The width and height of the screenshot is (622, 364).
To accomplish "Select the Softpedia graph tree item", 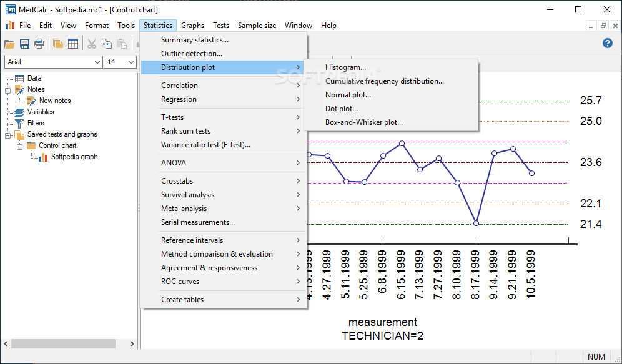I will click(74, 157).
